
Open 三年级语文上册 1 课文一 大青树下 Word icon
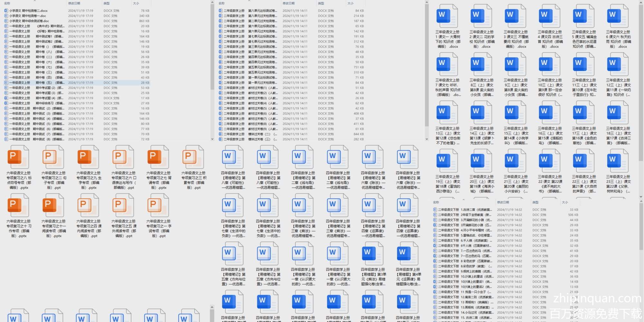[447, 16]
